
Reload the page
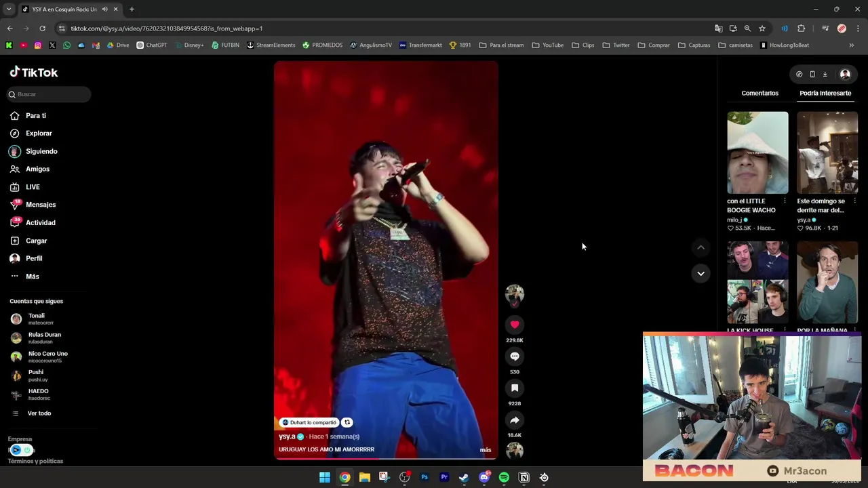(42, 28)
